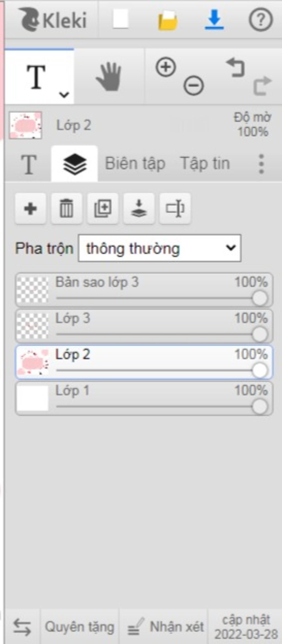This screenshot has width=282, height=644.
Task: Add a new layer with plus button
Action: click(x=31, y=209)
